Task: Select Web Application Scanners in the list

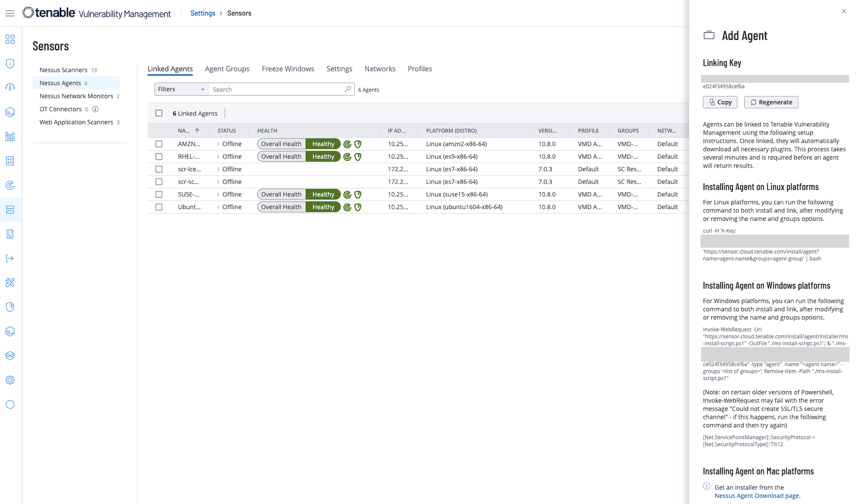Action: point(76,122)
